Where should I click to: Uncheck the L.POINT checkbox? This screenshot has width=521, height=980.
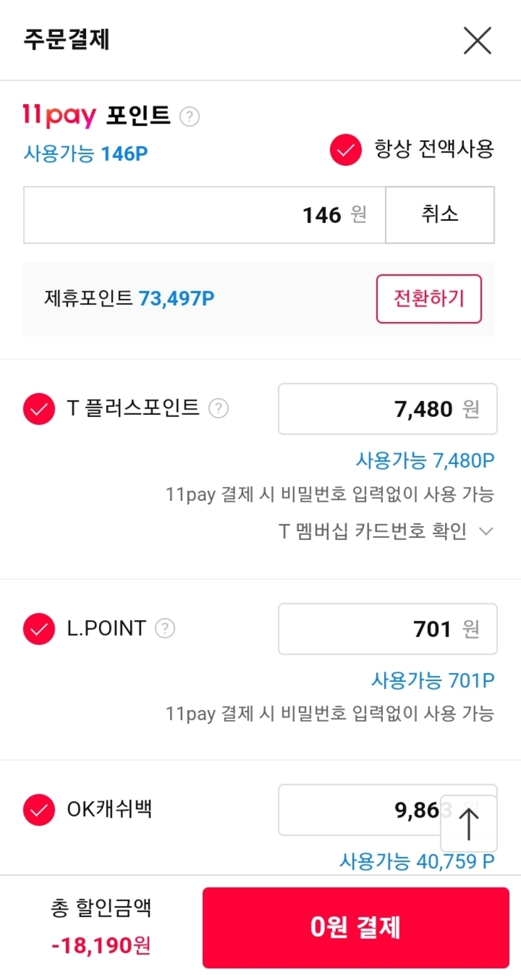point(39,629)
